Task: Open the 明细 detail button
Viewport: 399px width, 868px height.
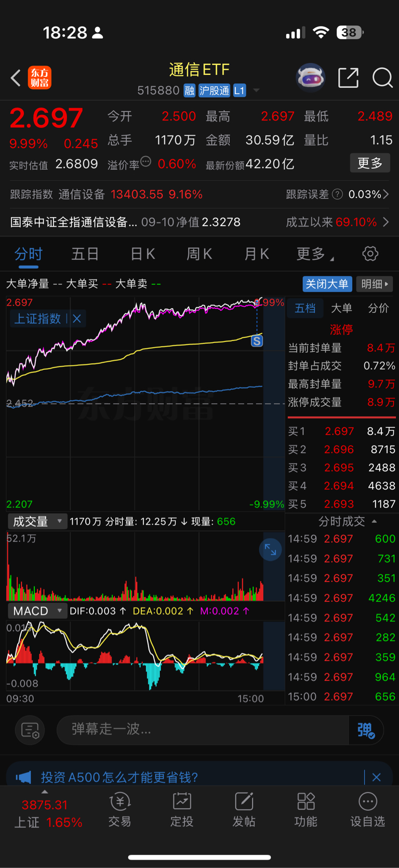Action: click(x=375, y=284)
